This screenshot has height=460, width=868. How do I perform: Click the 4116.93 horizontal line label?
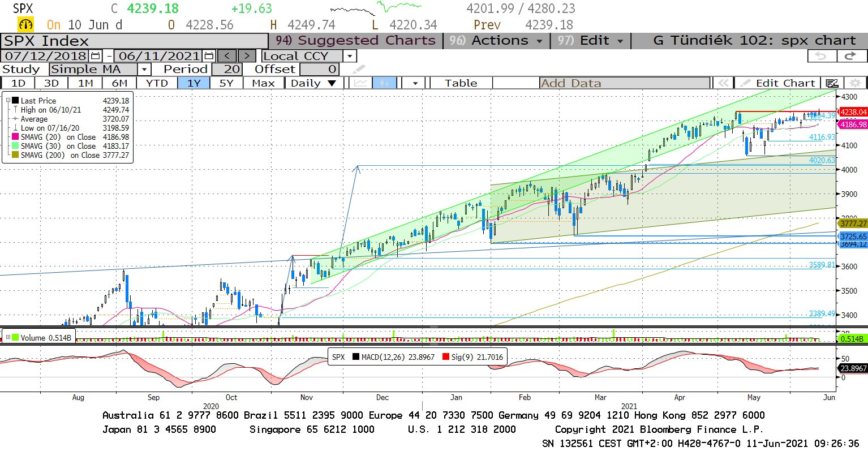(x=822, y=137)
